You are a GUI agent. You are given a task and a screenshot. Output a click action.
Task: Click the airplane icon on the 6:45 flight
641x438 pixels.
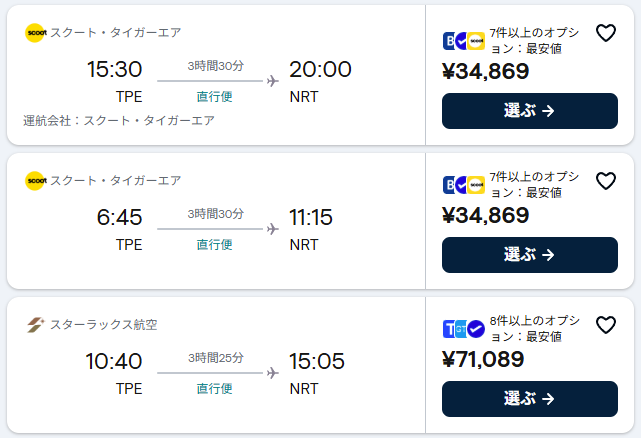[x=272, y=229]
